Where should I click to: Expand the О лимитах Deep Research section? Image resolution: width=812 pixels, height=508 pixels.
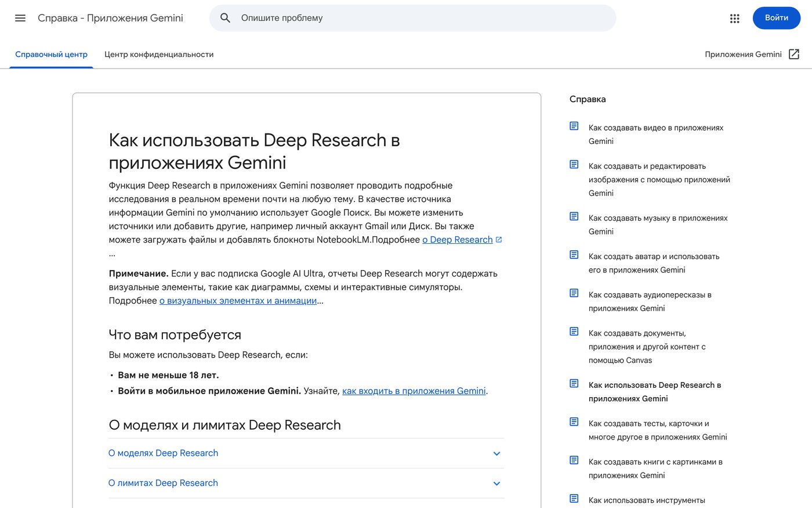click(306, 483)
